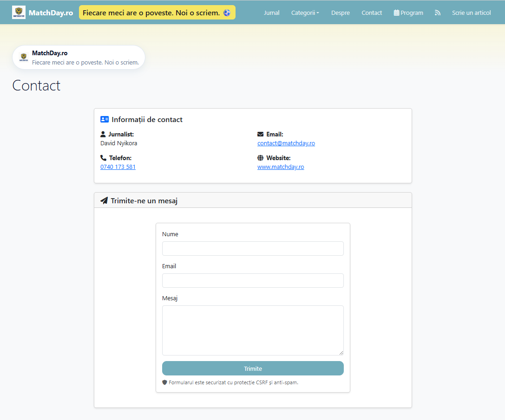Click the person icon beside Jurnalist

pyautogui.click(x=103, y=135)
